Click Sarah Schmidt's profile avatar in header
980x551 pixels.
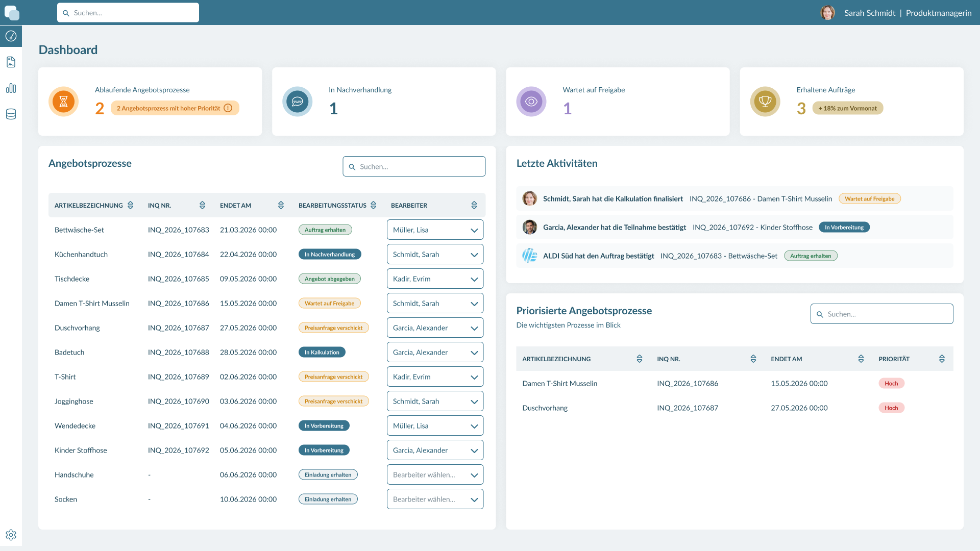tap(827, 13)
